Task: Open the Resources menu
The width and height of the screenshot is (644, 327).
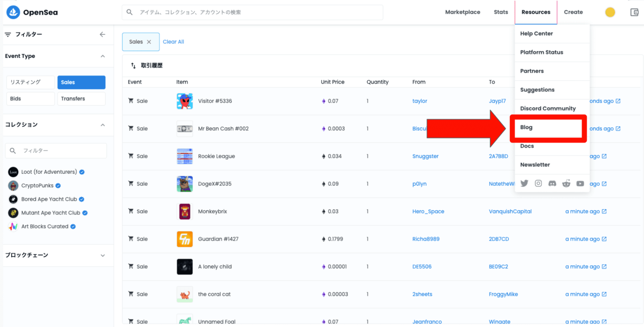Action: click(536, 12)
